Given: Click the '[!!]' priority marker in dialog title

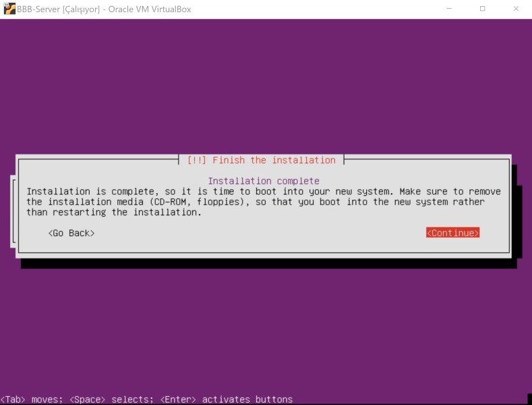Looking at the screenshot, I should click(197, 160).
